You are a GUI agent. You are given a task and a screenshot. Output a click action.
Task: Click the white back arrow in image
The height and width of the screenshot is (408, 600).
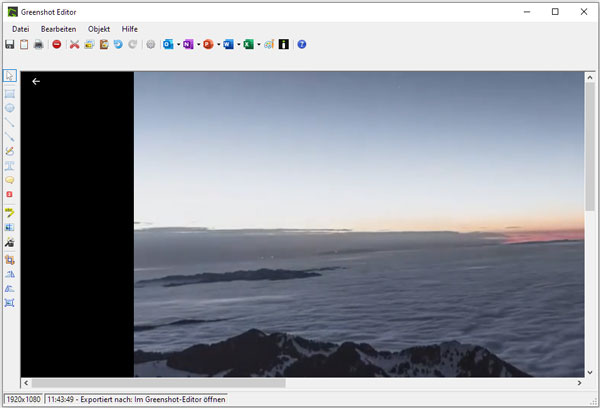pos(36,81)
